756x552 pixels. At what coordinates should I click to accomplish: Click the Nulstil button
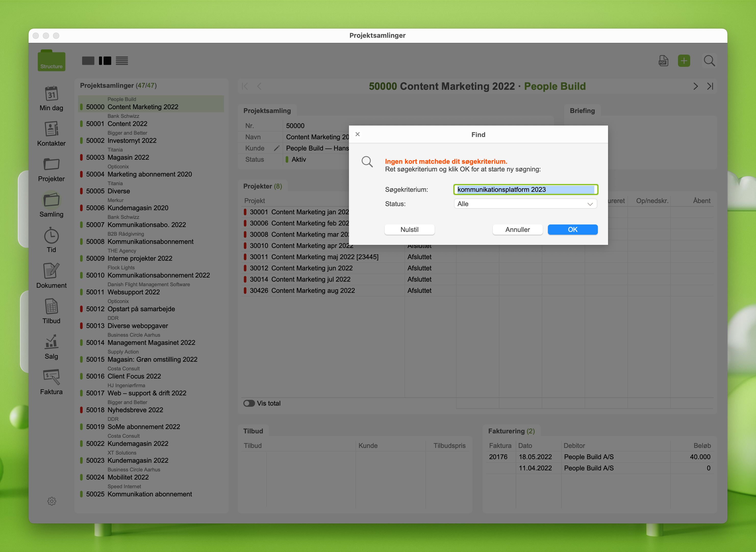coord(409,230)
